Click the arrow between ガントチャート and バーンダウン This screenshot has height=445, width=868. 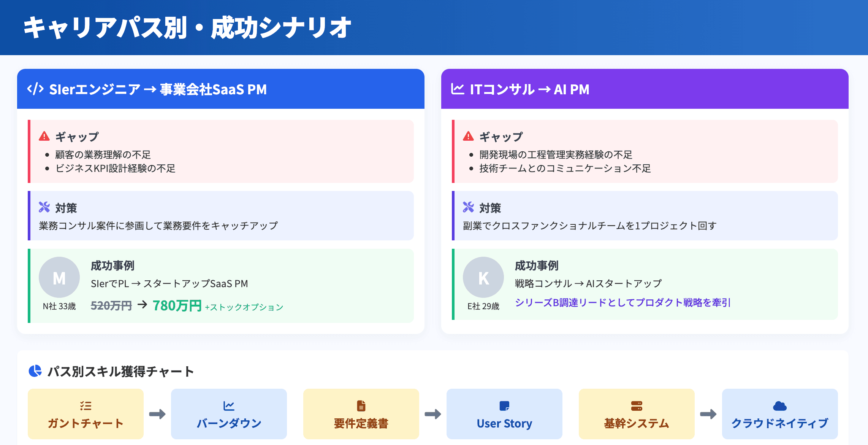pyautogui.click(x=157, y=414)
